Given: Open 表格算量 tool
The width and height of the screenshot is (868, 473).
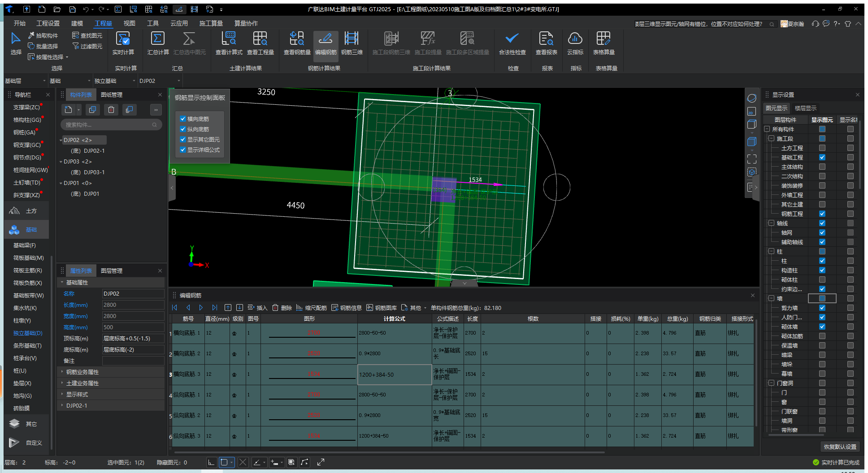Looking at the screenshot, I should click(603, 43).
